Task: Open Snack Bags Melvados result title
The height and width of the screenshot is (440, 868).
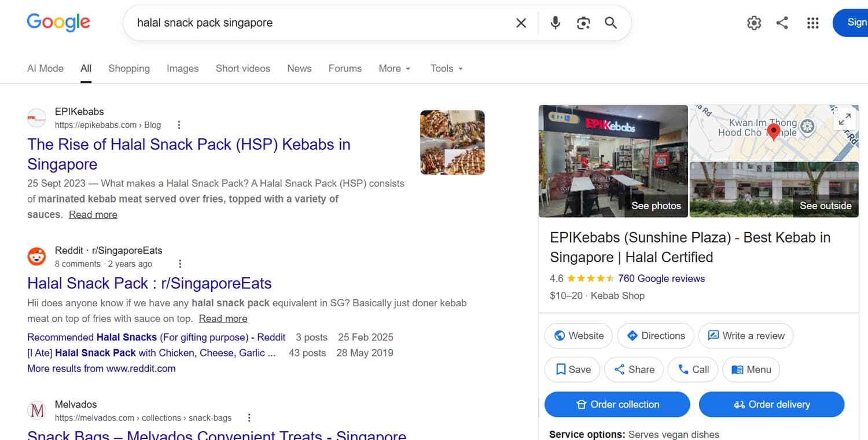Action: [x=217, y=435]
